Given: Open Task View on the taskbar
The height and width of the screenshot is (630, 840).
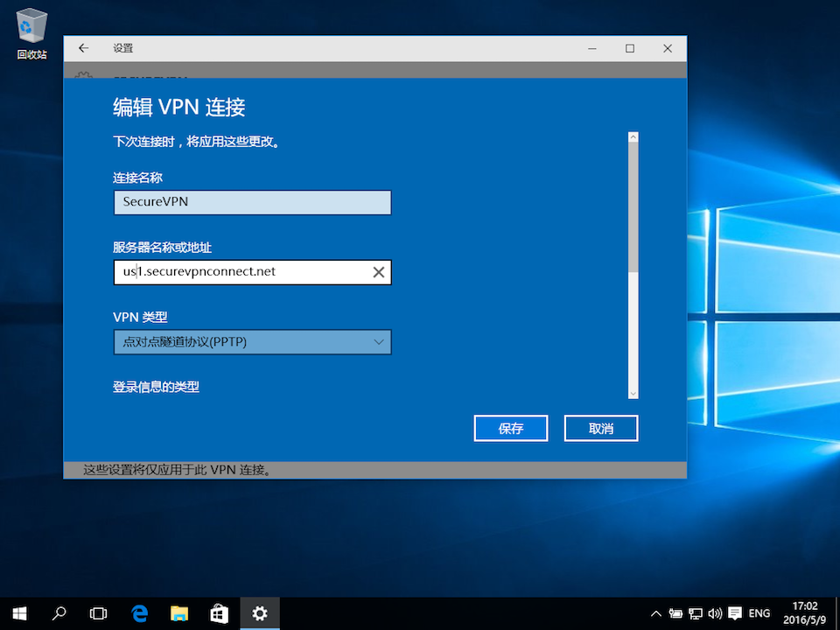Looking at the screenshot, I should click(99, 613).
